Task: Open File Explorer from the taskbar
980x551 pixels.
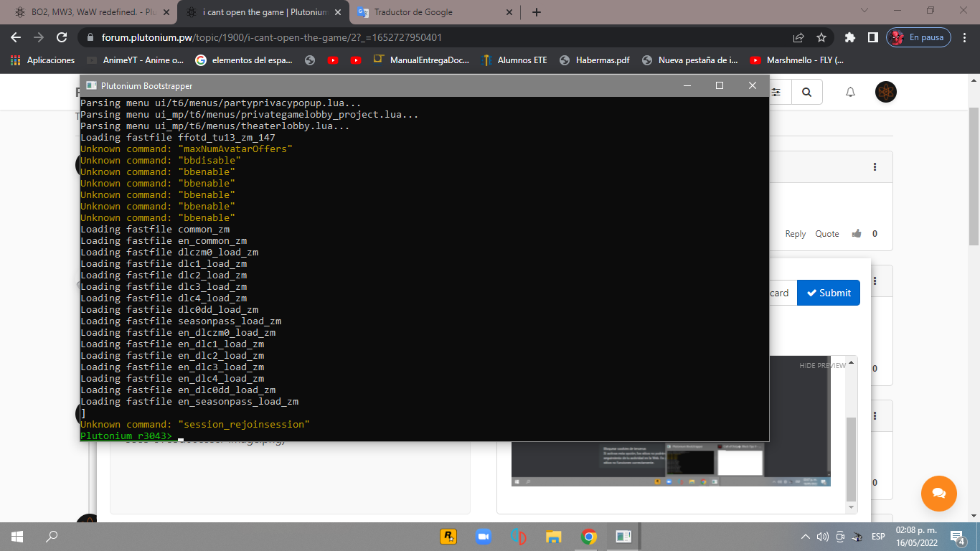Action: pos(553,536)
